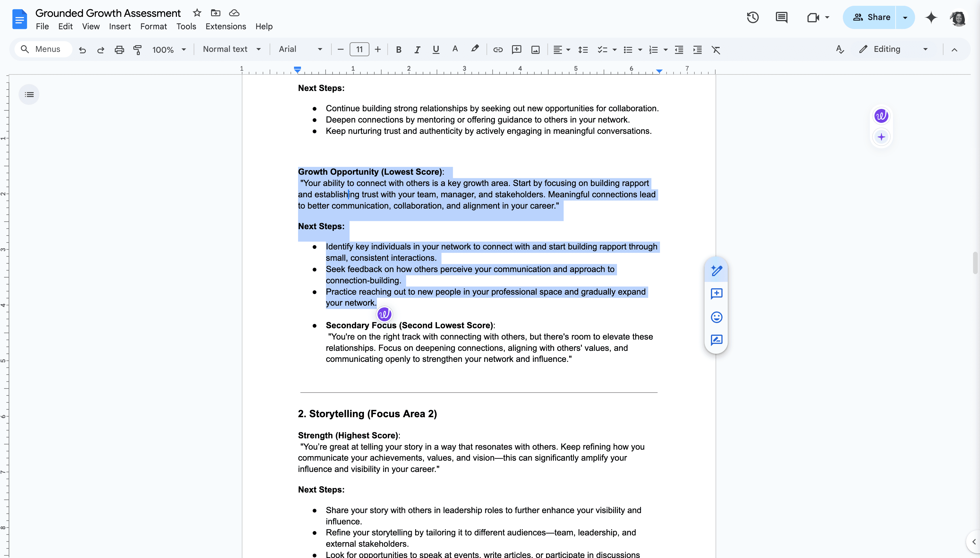Redo the last action
Image resolution: width=980 pixels, height=558 pixels.
(x=100, y=50)
